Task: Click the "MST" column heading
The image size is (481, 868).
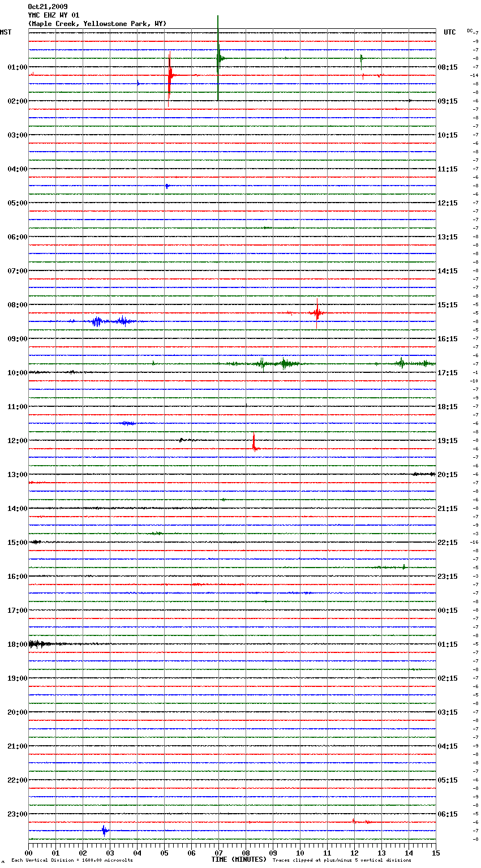Action: 6,32
